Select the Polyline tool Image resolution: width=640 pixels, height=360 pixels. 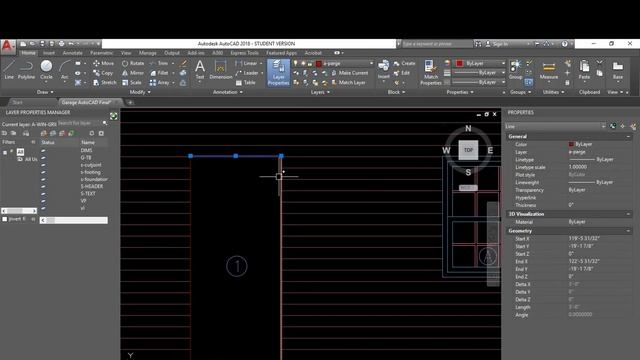pos(26,69)
